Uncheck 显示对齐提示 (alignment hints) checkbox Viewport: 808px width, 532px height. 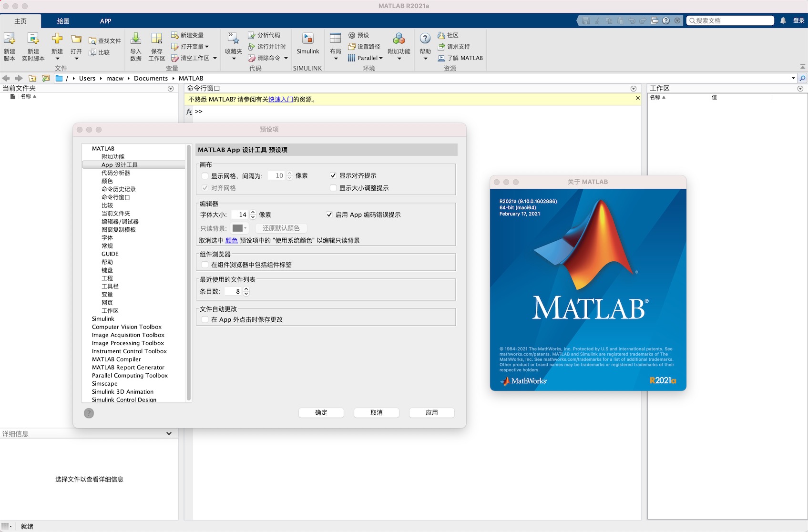coord(333,176)
